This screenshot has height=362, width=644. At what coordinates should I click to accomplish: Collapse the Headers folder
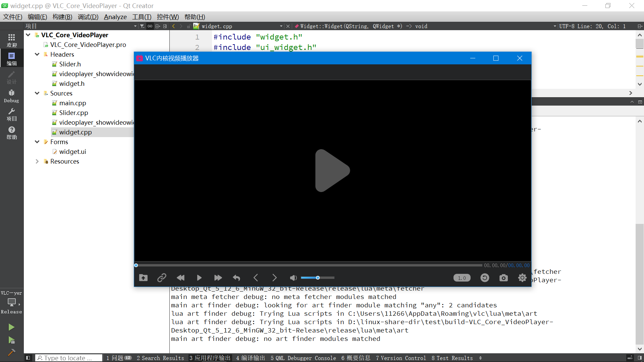[37, 54]
